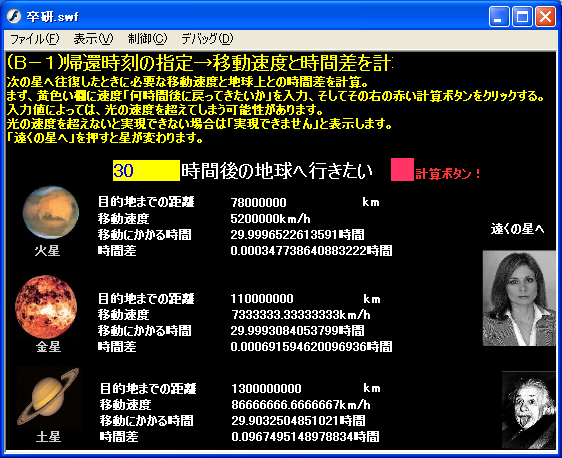Click the 土星 label under Saturn
562x458 pixels.
(48, 437)
